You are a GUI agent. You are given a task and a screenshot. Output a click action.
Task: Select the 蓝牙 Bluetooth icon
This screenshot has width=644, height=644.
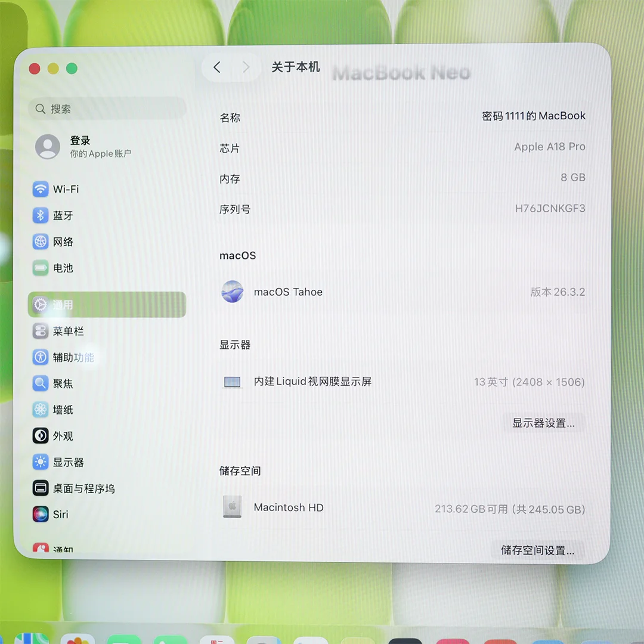(x=41, y=215)
